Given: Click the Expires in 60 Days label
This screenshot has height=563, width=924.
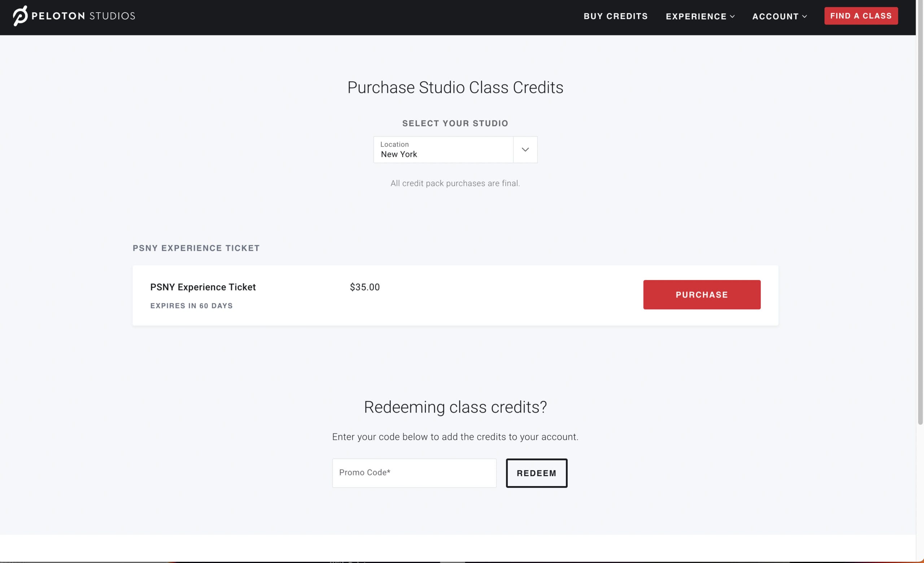Looking at the screenshot, I should [x=191, y=306].
